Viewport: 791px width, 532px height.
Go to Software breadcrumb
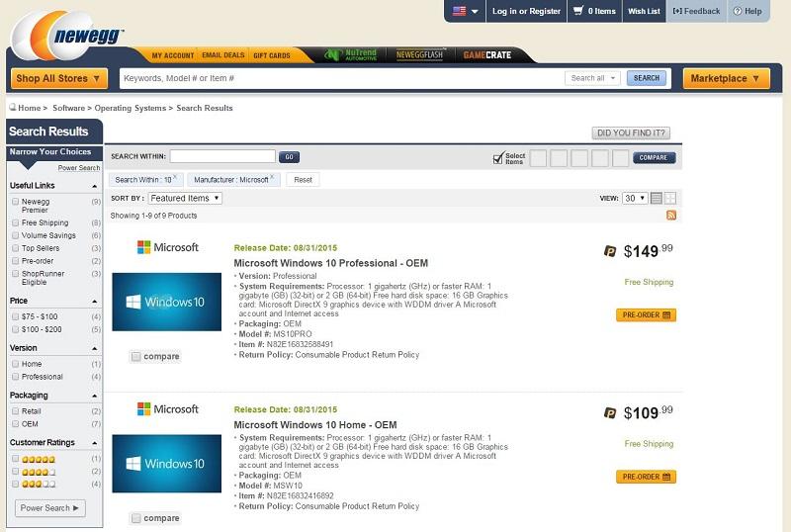pyautogui.click(x=68, y=108)
